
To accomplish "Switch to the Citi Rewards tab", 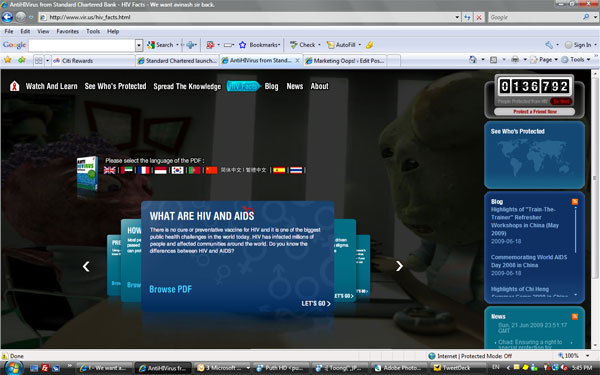I will 93,60.
